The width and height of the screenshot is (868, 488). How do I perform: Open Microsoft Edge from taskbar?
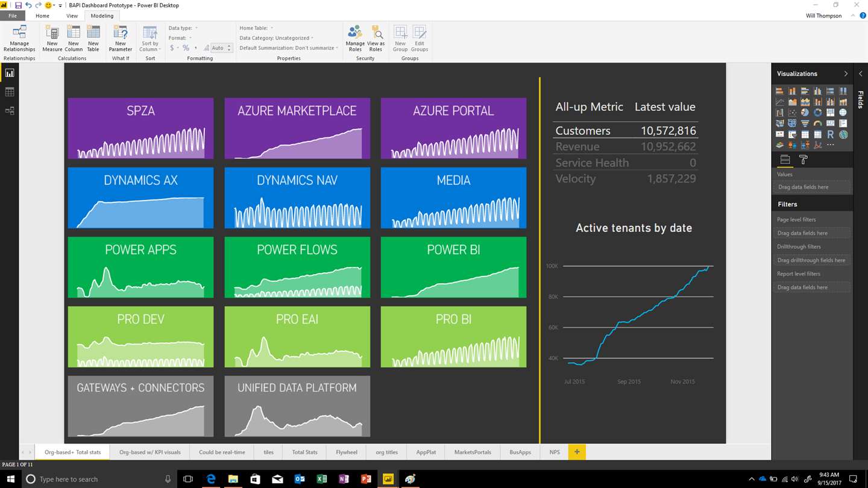click(x=211, y=479)
